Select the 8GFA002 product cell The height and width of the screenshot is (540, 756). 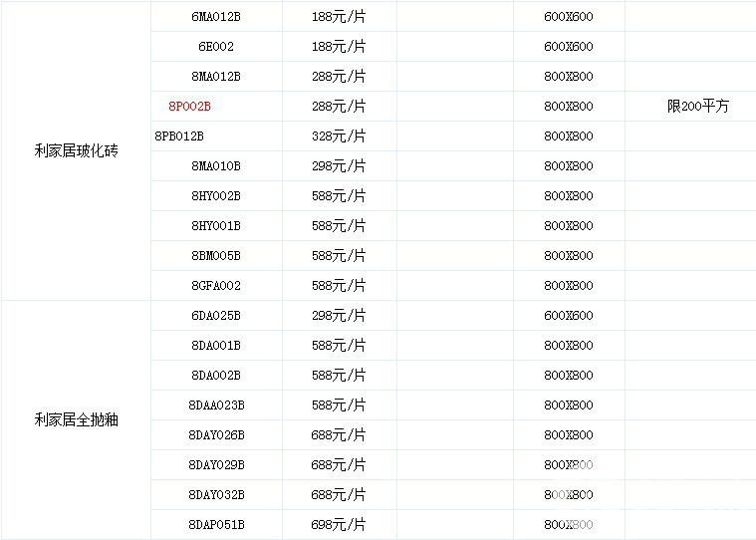pos(216,286)
